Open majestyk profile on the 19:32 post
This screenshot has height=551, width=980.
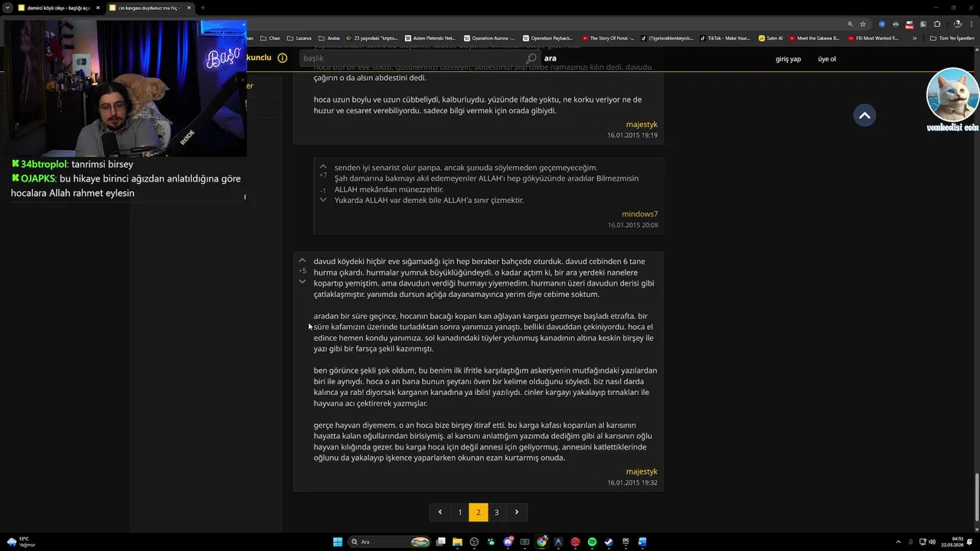click(642, 471)
